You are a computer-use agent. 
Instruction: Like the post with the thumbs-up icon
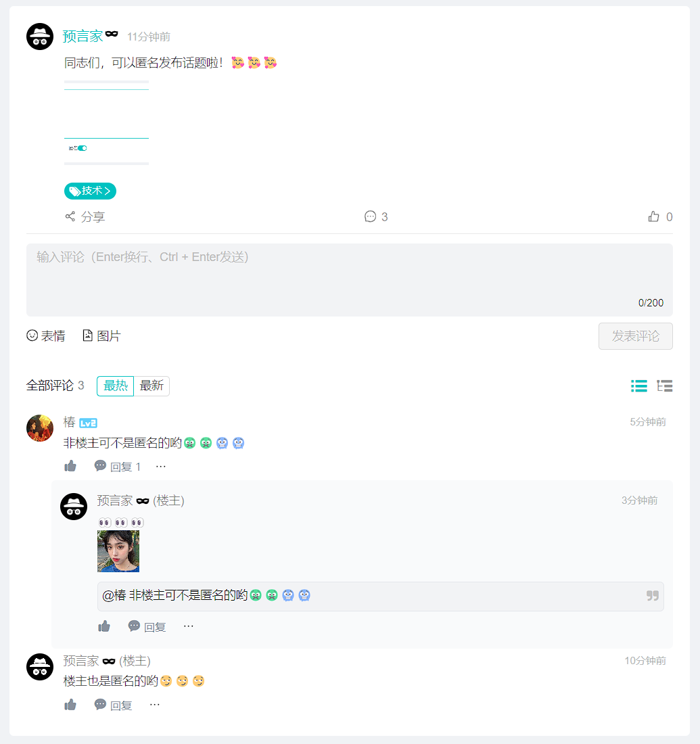653,217
